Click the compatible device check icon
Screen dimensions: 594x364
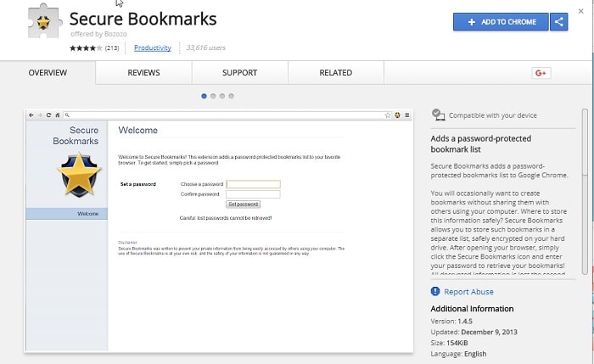click(439, 115)
